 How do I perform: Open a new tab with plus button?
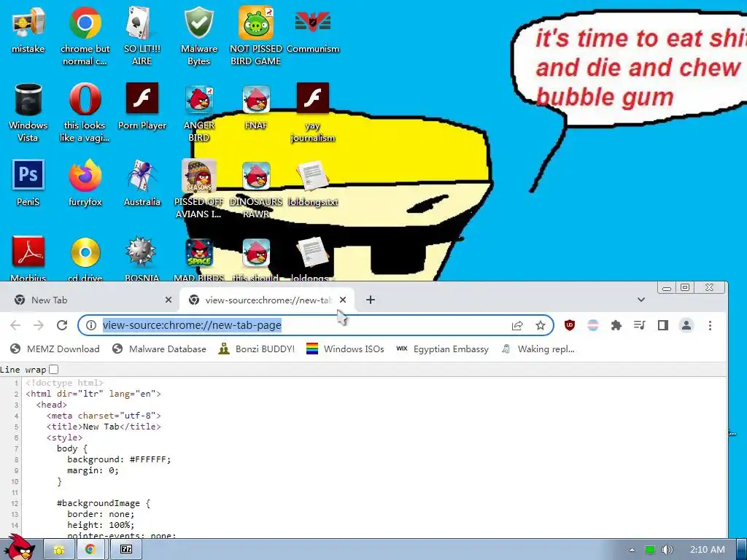click(x=370, y=300)
